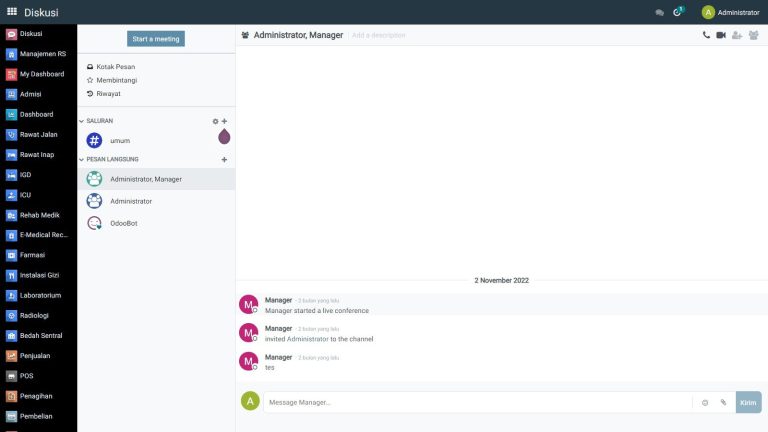The image size is (768, 432).
Task: Click Manager name on live conference message
Action: coord(278,300)
